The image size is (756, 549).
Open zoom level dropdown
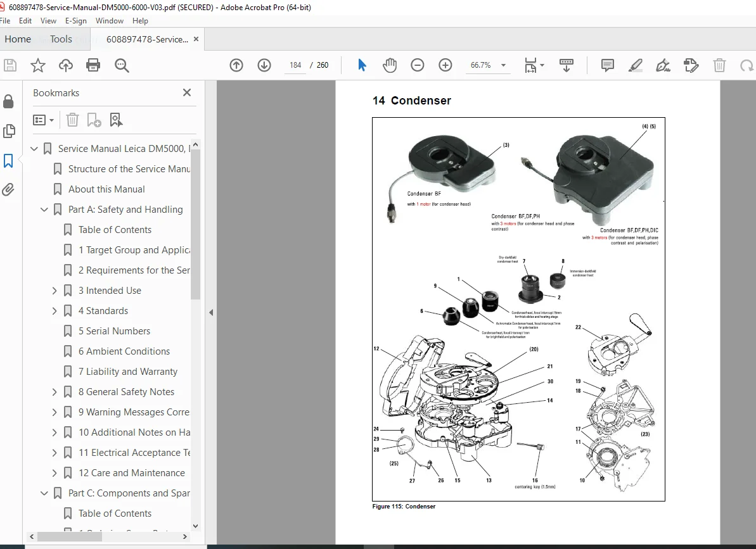503,65
